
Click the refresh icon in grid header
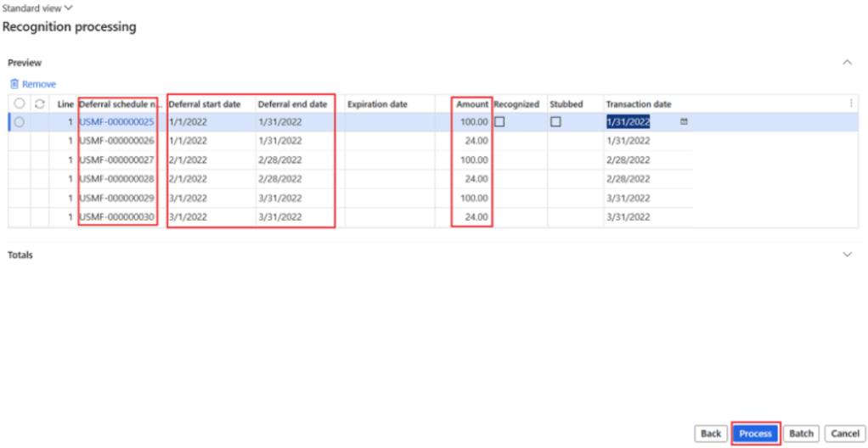(39, 104)
